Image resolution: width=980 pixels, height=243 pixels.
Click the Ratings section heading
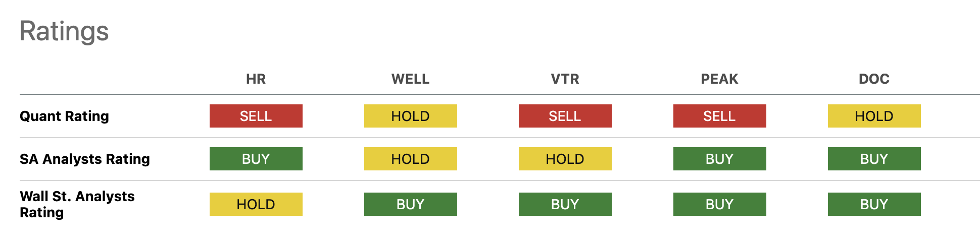[64, 31]
